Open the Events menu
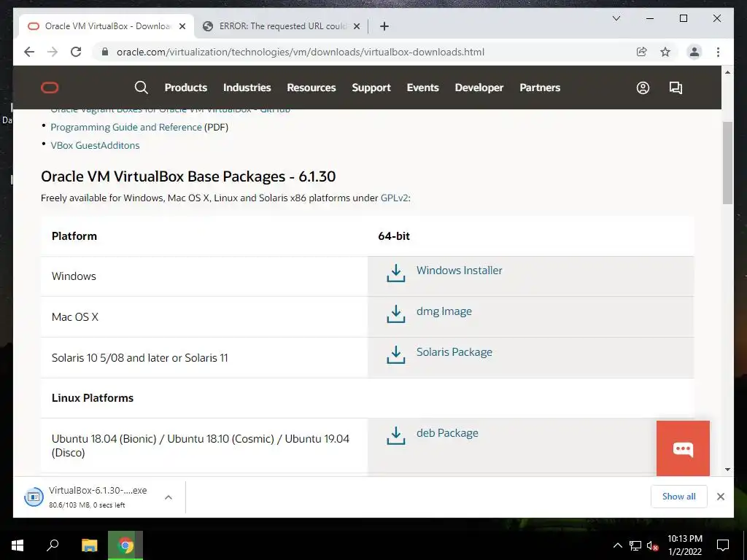 pyautogui.click(x=422, y=87)
